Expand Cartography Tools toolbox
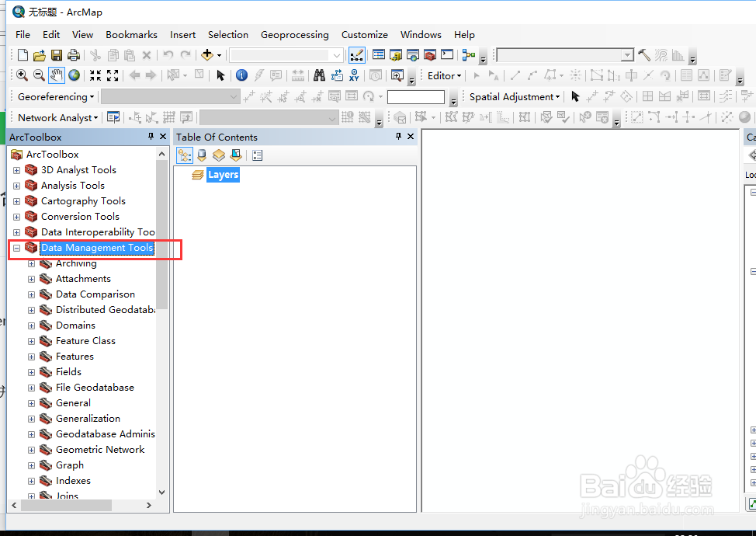This screenshot has height=536, width=756. 16,201
